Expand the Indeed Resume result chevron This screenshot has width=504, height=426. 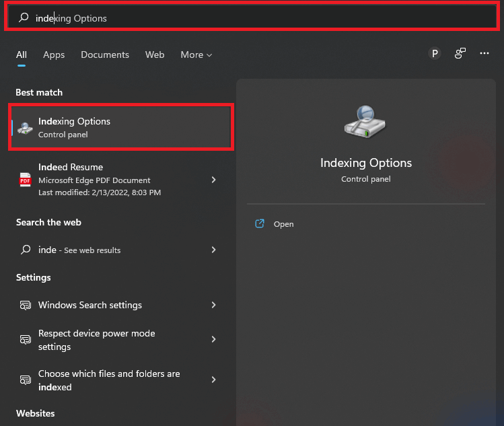click(213, 180)
